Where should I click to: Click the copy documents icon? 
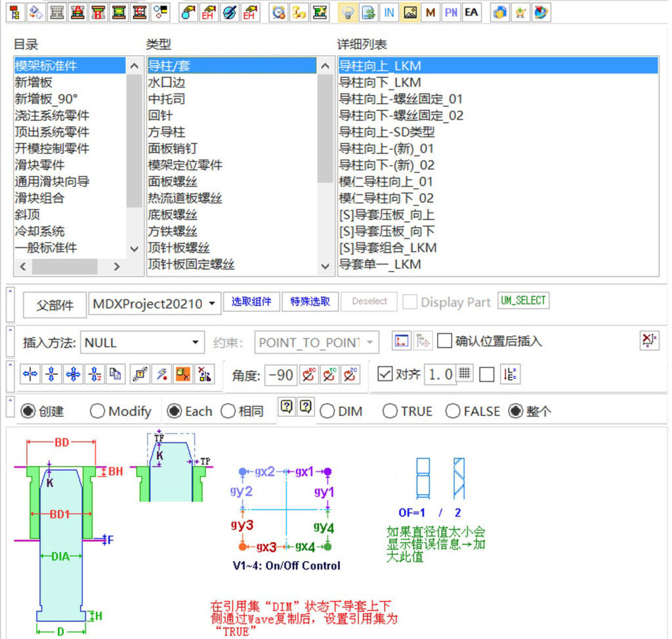(x=115, y=375)
